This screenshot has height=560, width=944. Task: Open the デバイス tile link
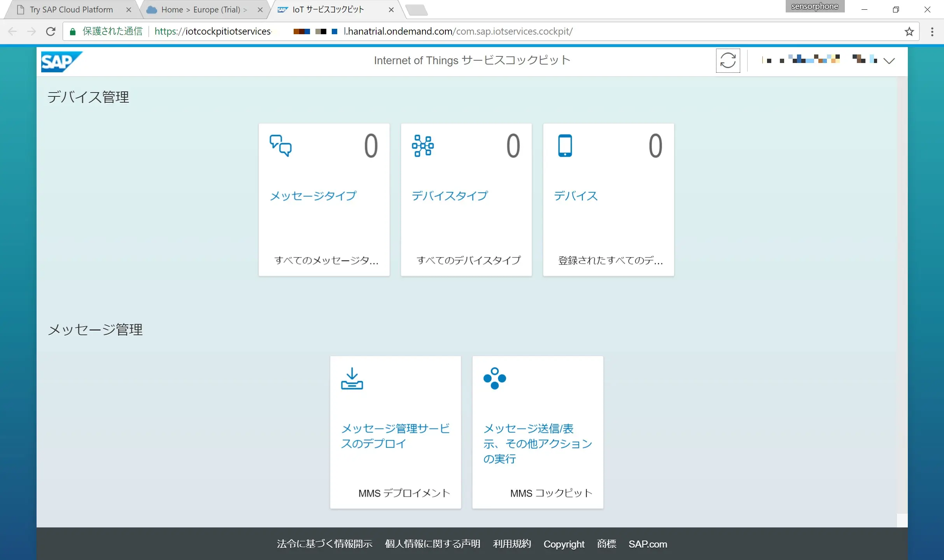tap(576, 196)
